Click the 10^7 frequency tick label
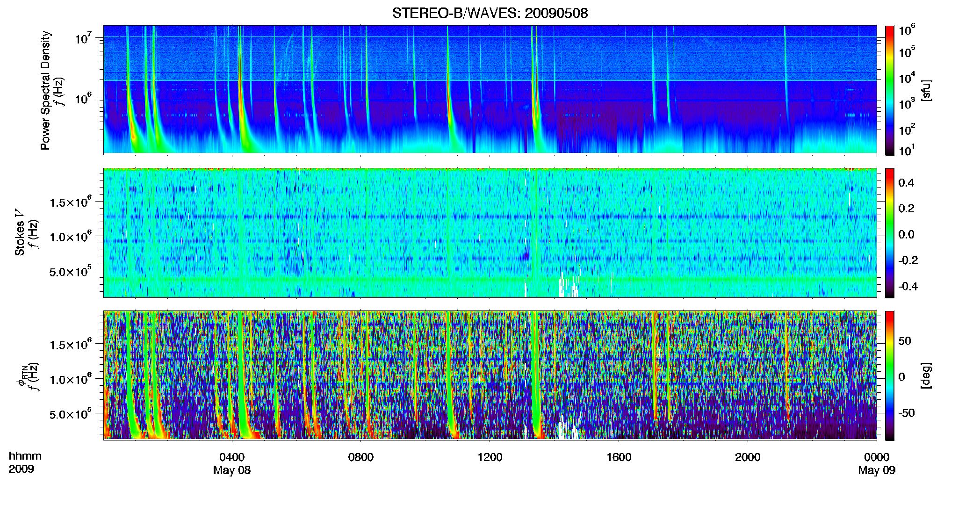980x505 pixels. pyautogui.click(x=83, y=38)
